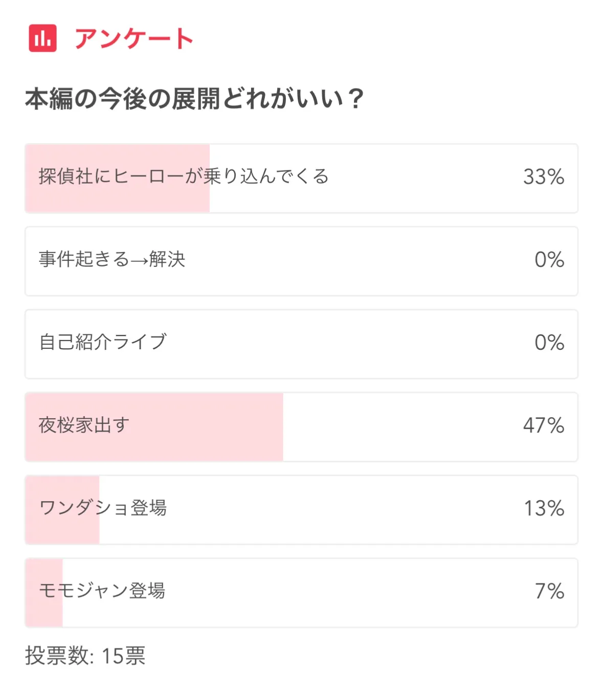603x700 pixels.
Task: Click the red poll chart icon
Action: coord(42,38)
